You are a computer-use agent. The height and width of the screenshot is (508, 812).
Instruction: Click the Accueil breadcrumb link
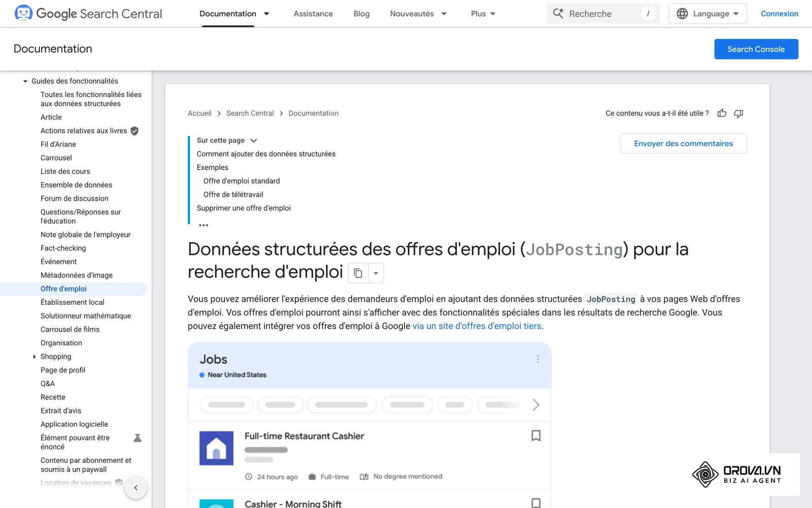point(199,113)
